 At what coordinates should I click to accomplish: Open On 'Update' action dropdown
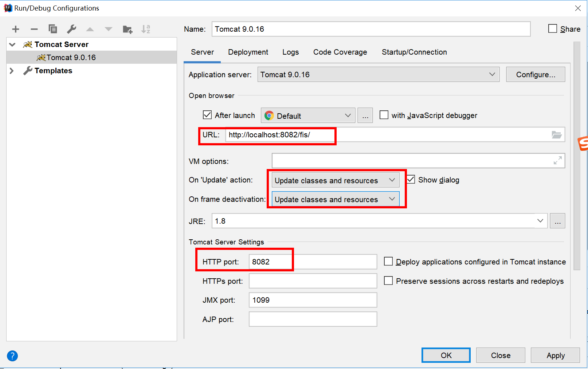point(336,180)
